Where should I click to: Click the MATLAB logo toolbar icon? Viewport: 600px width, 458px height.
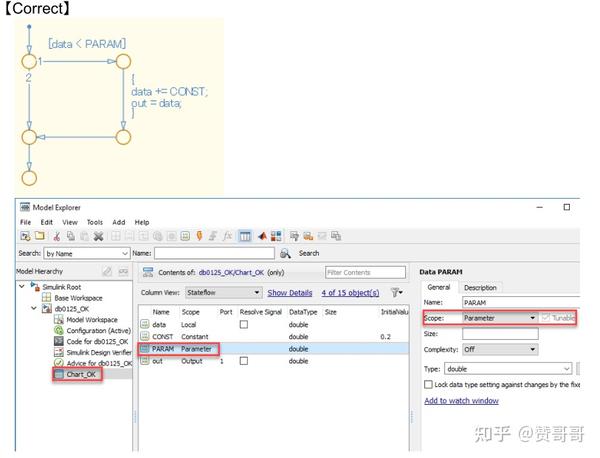click(x=262, y=236)
